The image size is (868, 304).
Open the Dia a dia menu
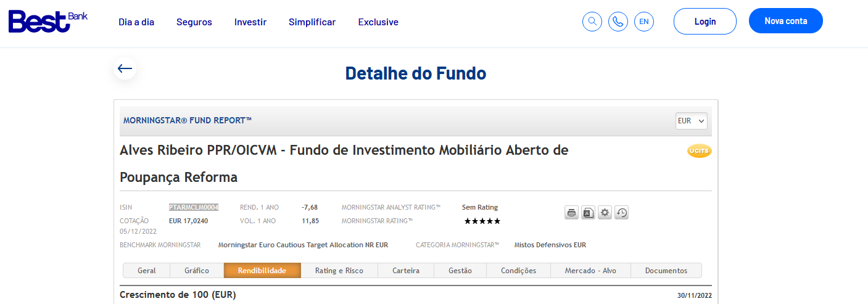[x=136, y=22]
